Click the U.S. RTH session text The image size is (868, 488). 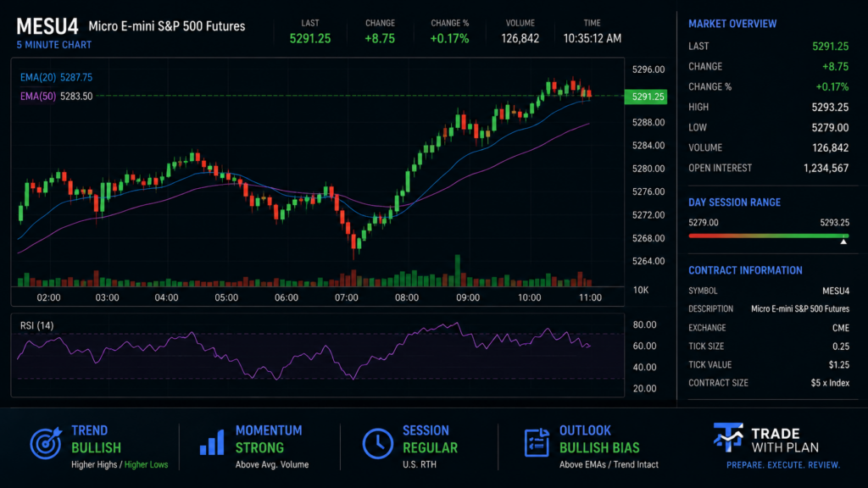point(419,465)
